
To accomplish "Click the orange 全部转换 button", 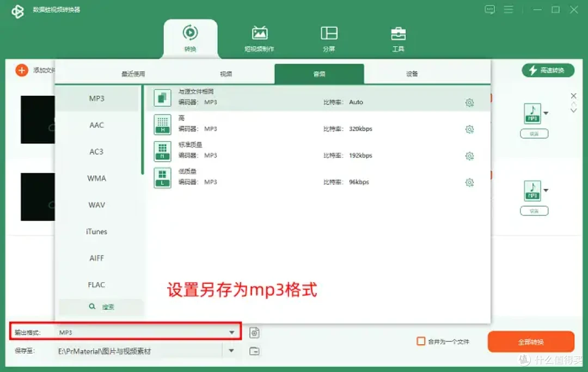I will pyautogui.click(x=531, y=341).
